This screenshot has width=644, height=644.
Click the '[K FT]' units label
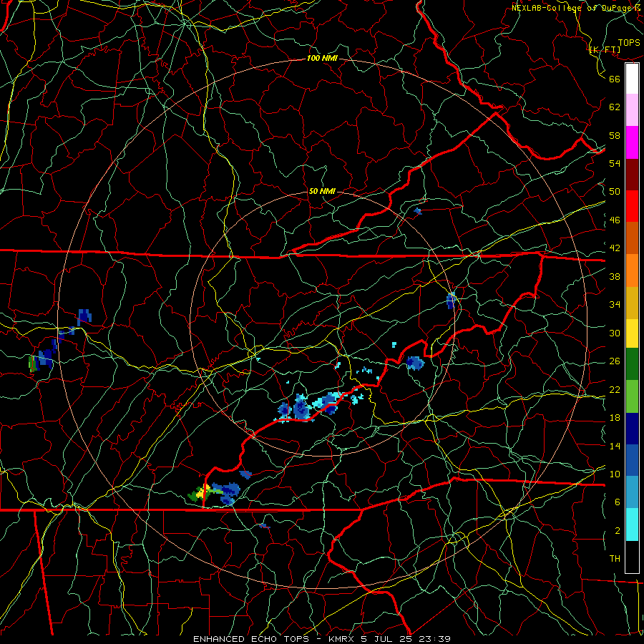(605, 50)
